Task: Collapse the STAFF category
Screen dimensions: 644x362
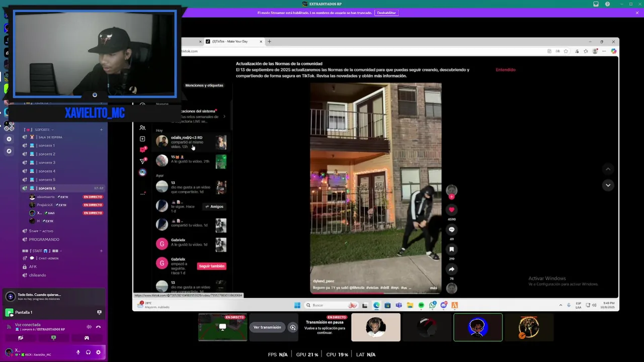Action: [x=41, y=250]
